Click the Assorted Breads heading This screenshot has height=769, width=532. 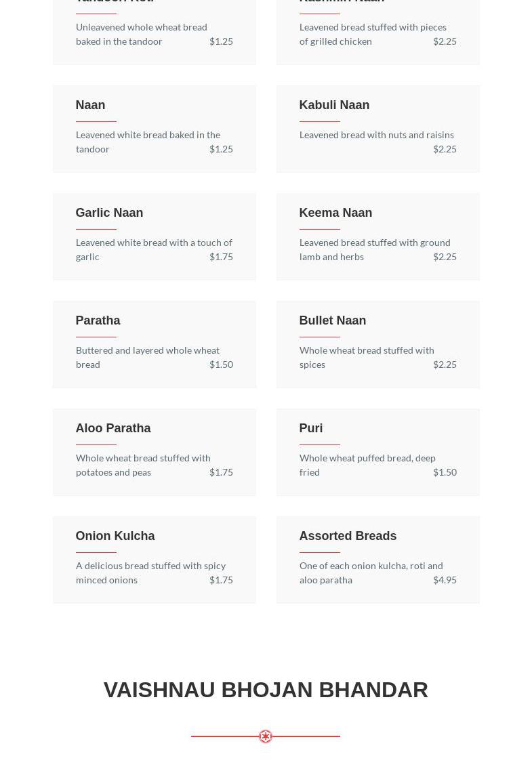348,536
